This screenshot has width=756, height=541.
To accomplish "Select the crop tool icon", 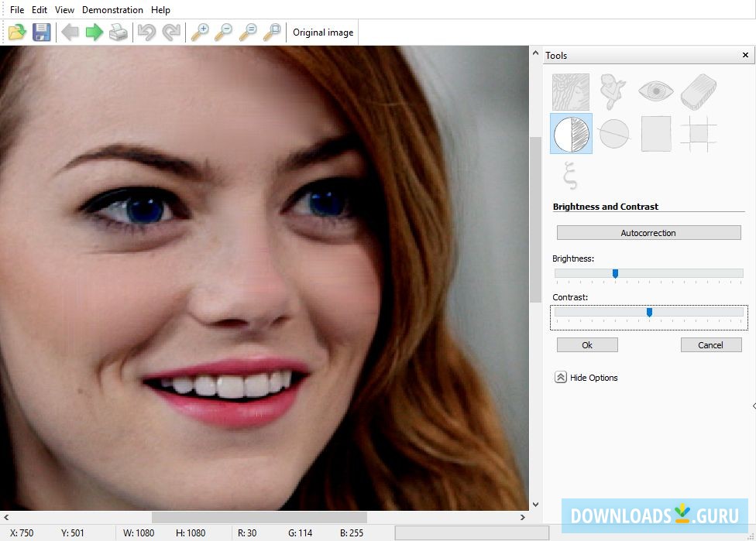I will (x=698, y=134).
